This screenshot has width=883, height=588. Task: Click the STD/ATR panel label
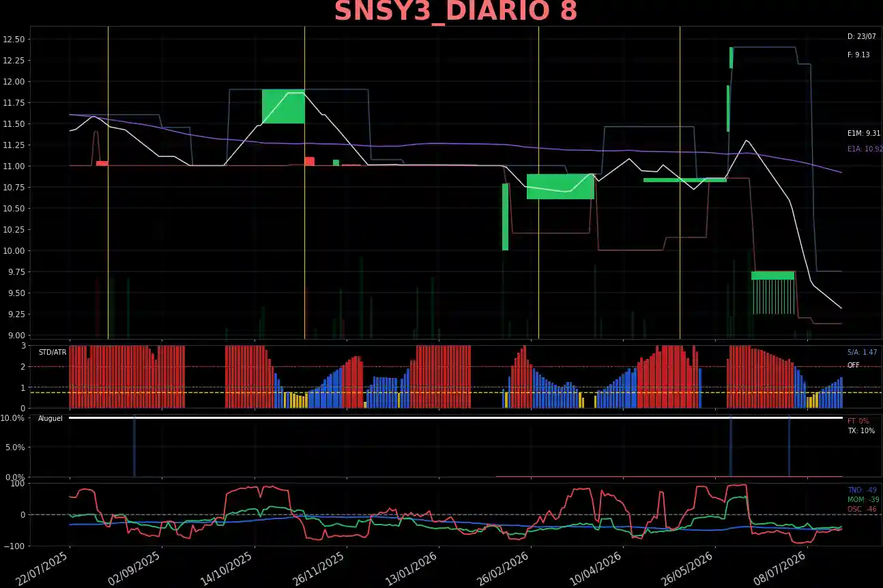click(x=53, y=352)
